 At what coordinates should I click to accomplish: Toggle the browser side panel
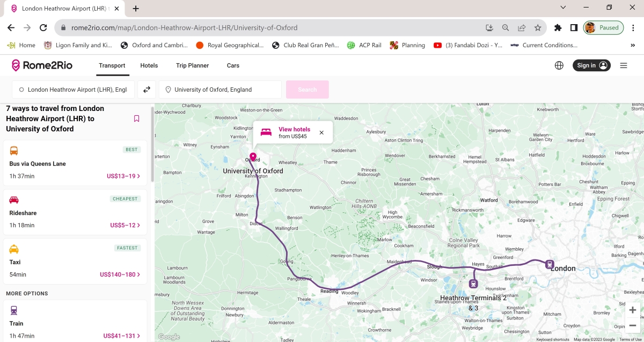[x=574, y=28]
